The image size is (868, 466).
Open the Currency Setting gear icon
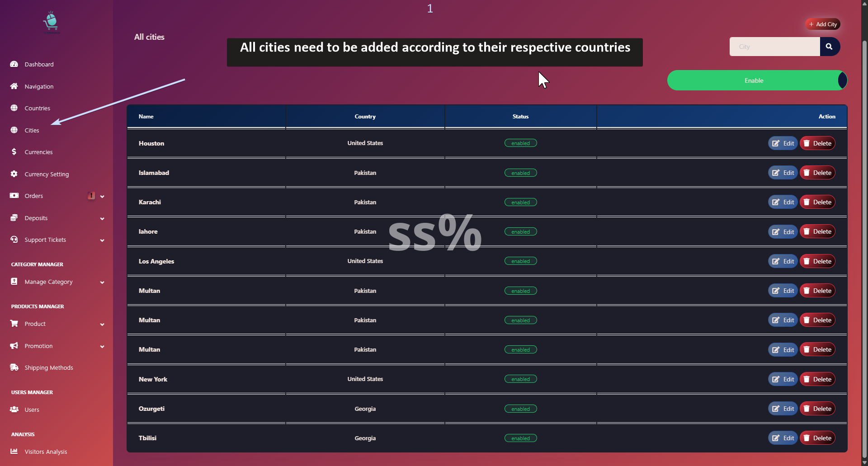(14, 174)
